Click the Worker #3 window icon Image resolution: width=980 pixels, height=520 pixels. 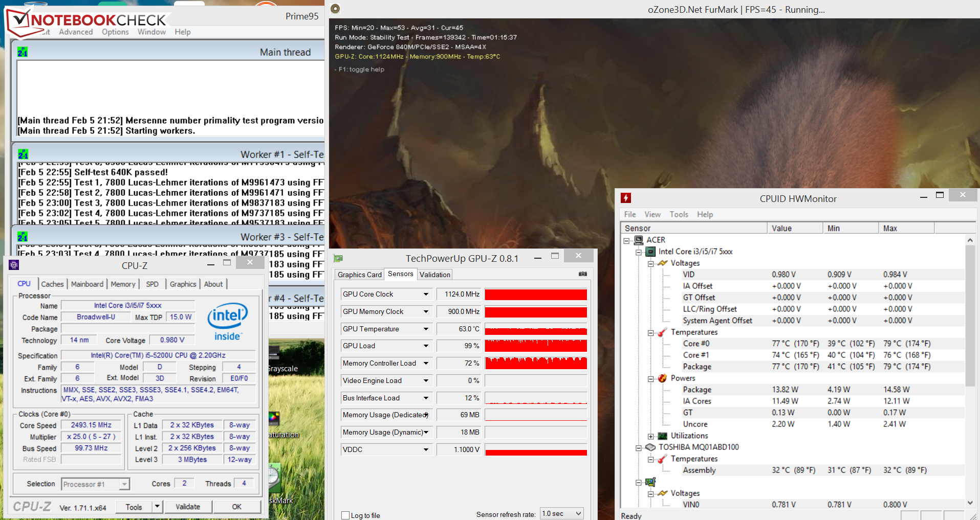point(23,237)
